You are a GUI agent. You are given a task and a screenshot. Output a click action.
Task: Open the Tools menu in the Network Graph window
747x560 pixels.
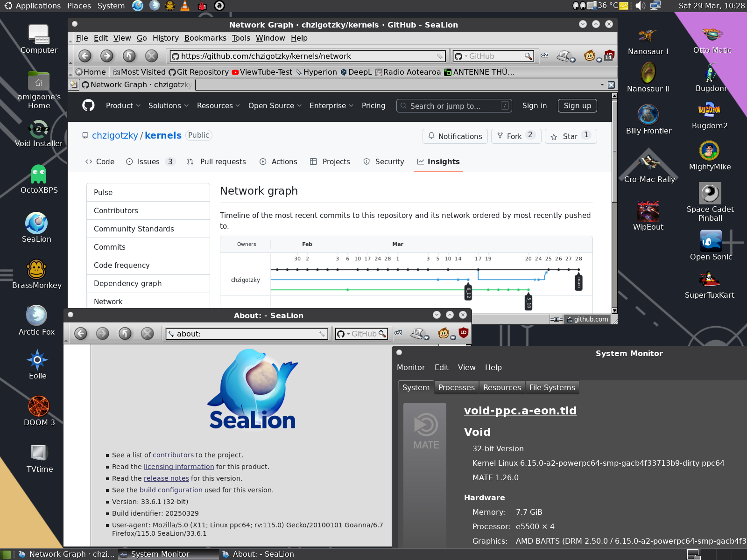[x=241, y=38]
